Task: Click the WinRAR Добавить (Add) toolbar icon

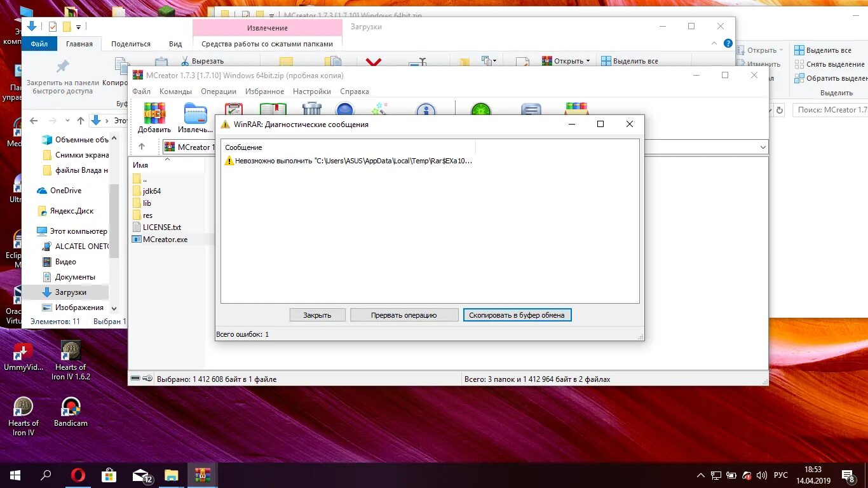Action: [154, 118]
